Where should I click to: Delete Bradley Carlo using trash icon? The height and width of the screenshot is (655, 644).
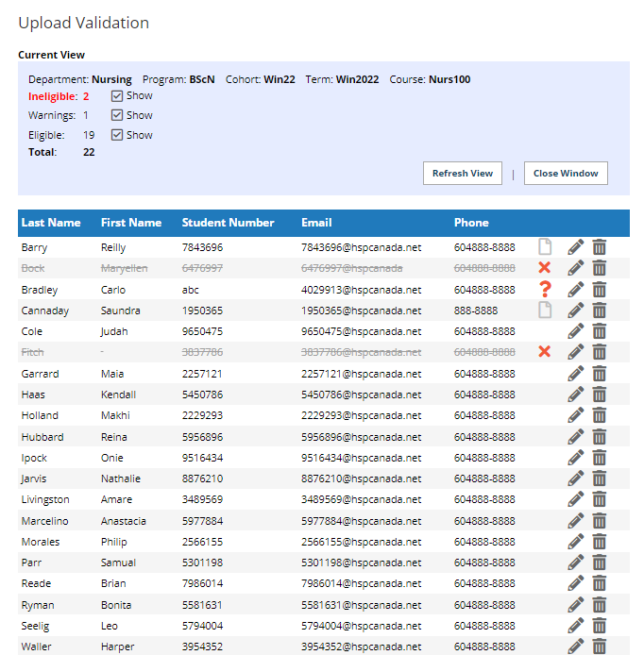[x=600, y=290]
